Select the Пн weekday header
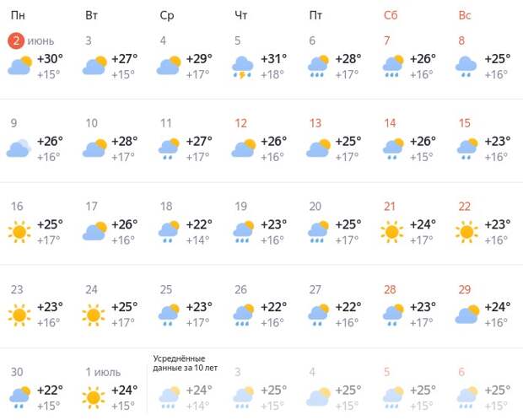Screen dimensions: 523x420 (18, 15)
